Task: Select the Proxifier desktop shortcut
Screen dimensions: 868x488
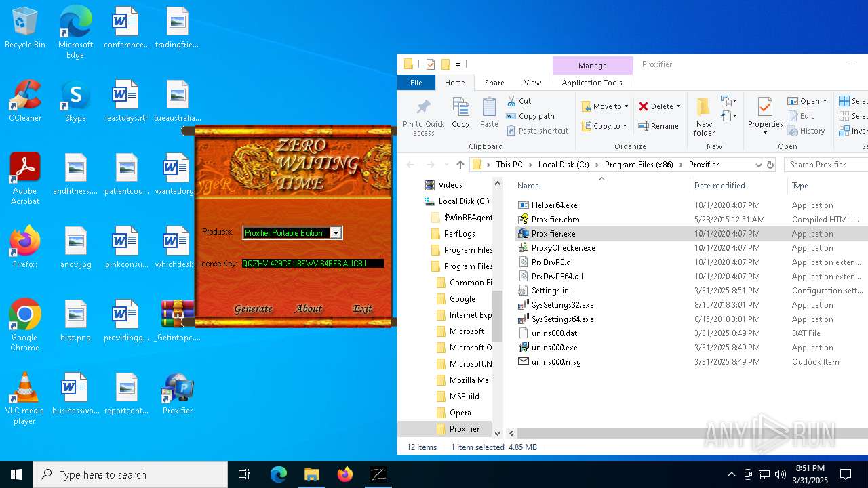Action: coord(177,393)
